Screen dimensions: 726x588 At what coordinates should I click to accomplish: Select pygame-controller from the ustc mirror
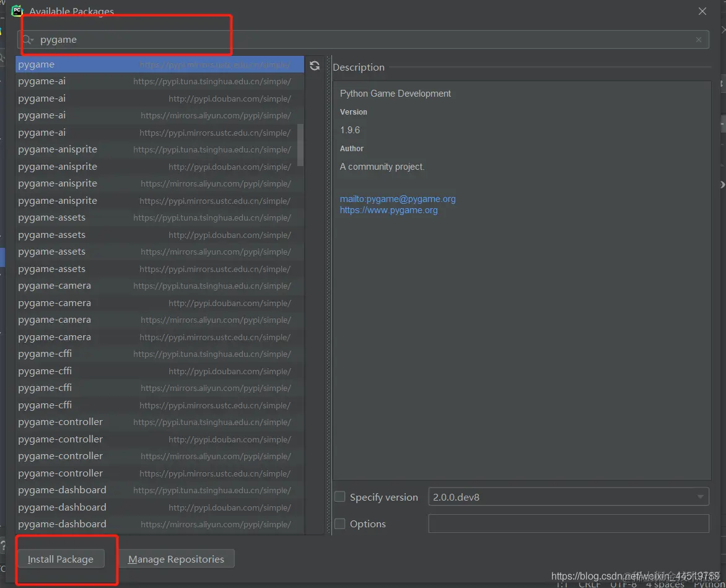coord(160,473)
